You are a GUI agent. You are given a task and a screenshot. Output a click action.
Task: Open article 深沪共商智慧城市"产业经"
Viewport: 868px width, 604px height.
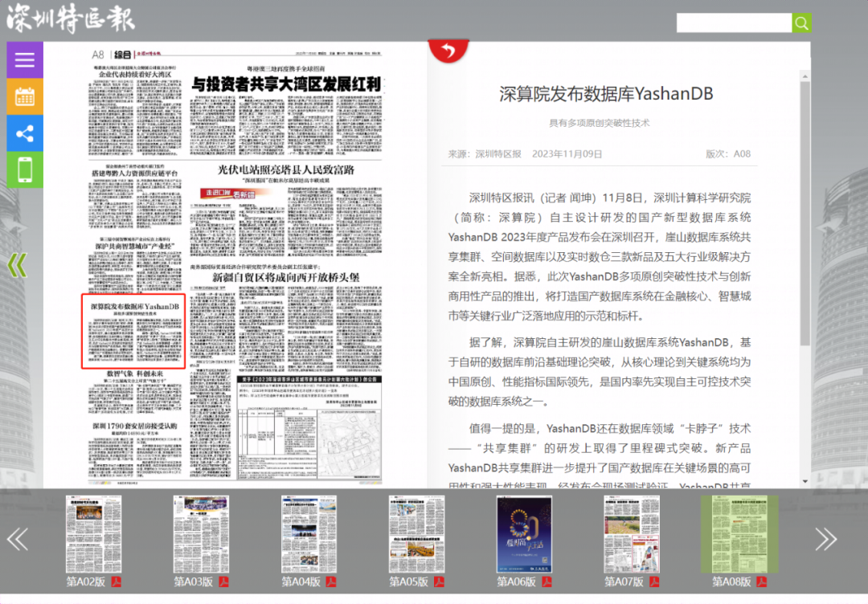coord(135,246)
